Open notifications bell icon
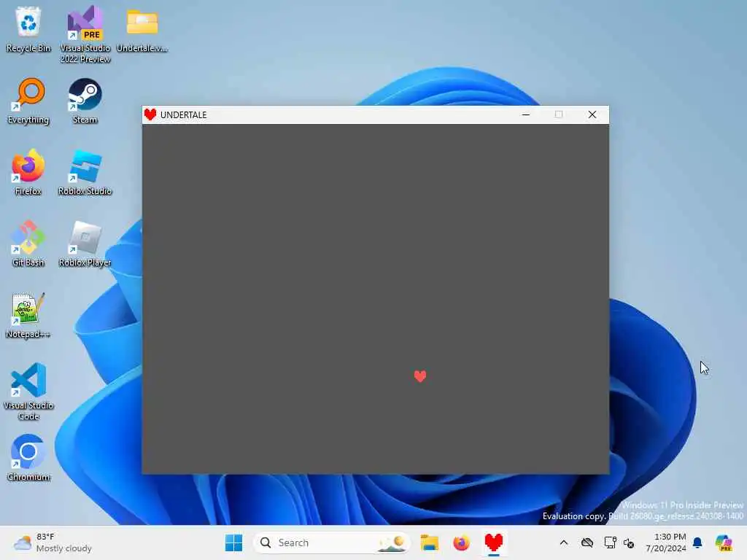Screen dimensions: 747x560 click(x=697, y=542)
